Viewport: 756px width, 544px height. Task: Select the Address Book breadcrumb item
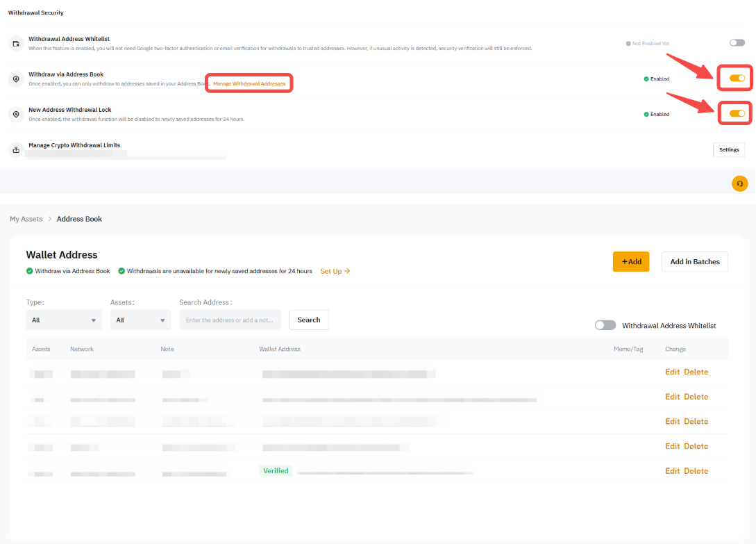[79, 219]
